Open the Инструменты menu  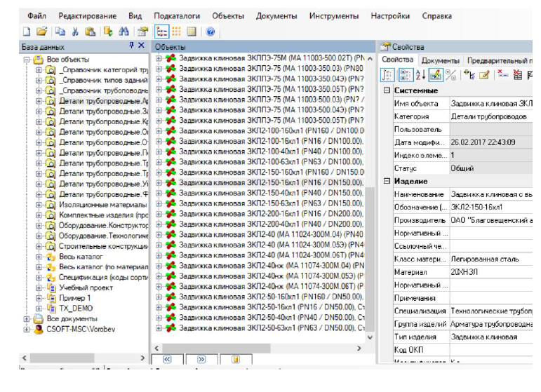point(333,16)
